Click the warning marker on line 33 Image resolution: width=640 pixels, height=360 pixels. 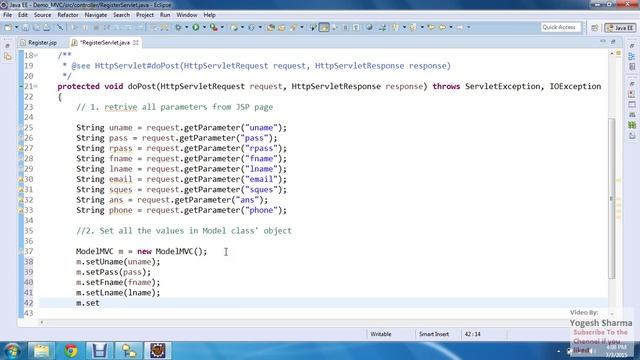click(20, 210)
